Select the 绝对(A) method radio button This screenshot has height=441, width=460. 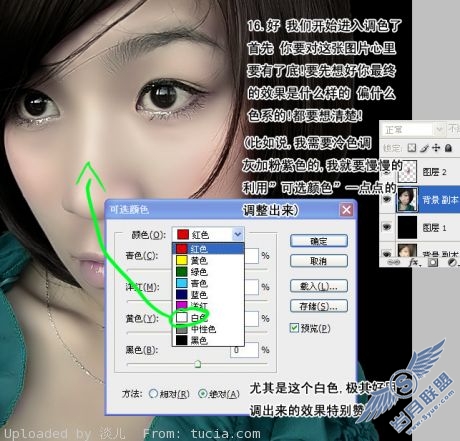(202, 394)
